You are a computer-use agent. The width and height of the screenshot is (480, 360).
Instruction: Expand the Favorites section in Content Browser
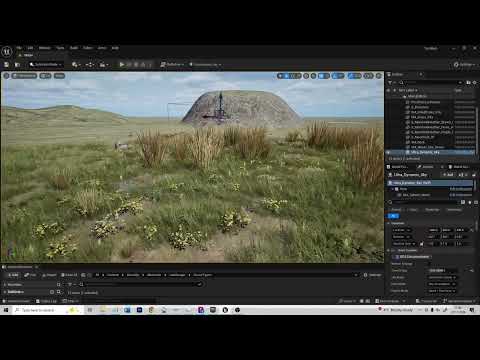[5, 285]
